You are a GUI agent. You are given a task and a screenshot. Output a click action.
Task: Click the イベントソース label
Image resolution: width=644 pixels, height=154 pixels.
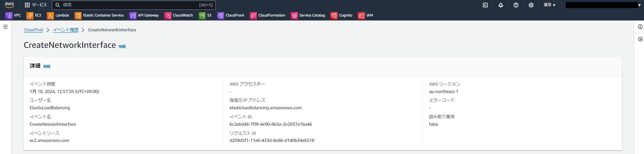[x=44, y=133]
